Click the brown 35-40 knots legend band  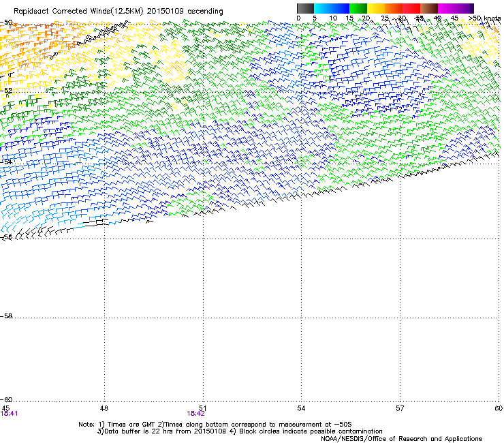[x=429, y=8]
